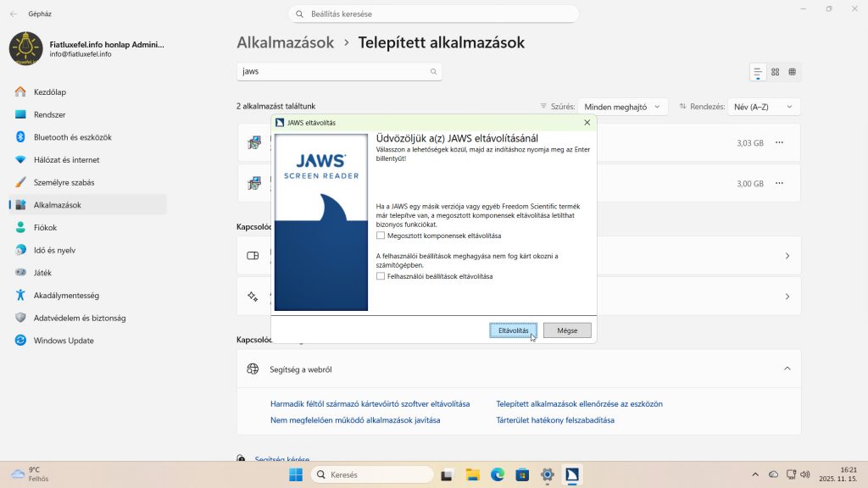Clear the jaws search field with the X
This screenshot has width=868, height=488.
pyautogui.click(x=434, y=72)
